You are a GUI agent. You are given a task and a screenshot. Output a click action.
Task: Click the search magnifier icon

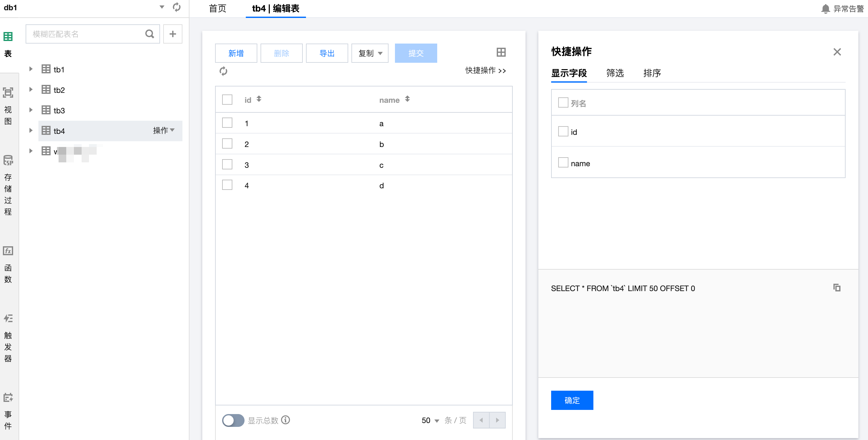pos(149,34)
